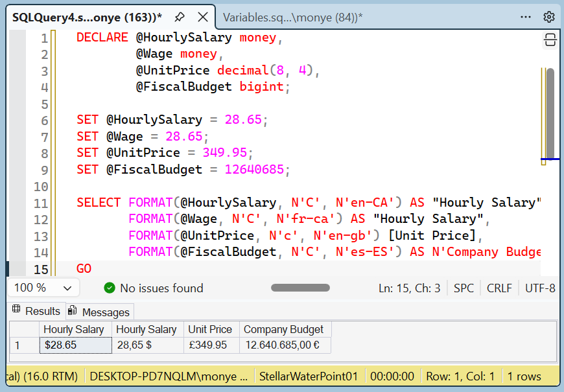The image size is (564, 392).
Task: Select the $28.65 result cell
Action: [76, 345]
